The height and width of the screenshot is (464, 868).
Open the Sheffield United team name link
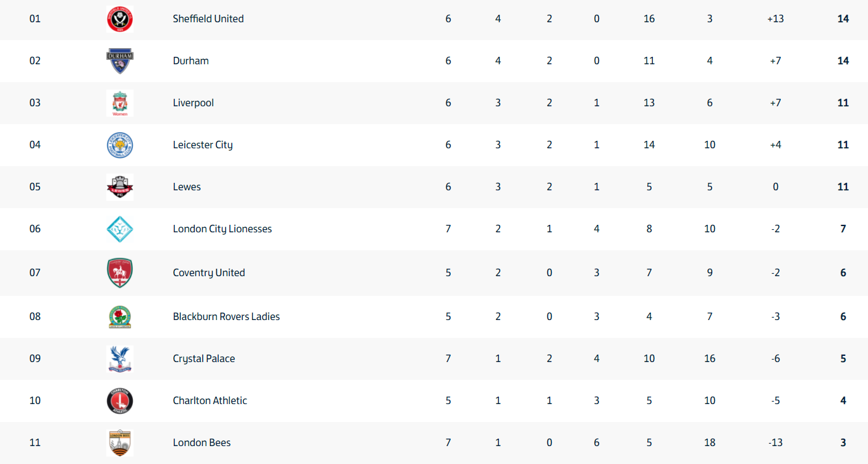[x=208, y=19]
